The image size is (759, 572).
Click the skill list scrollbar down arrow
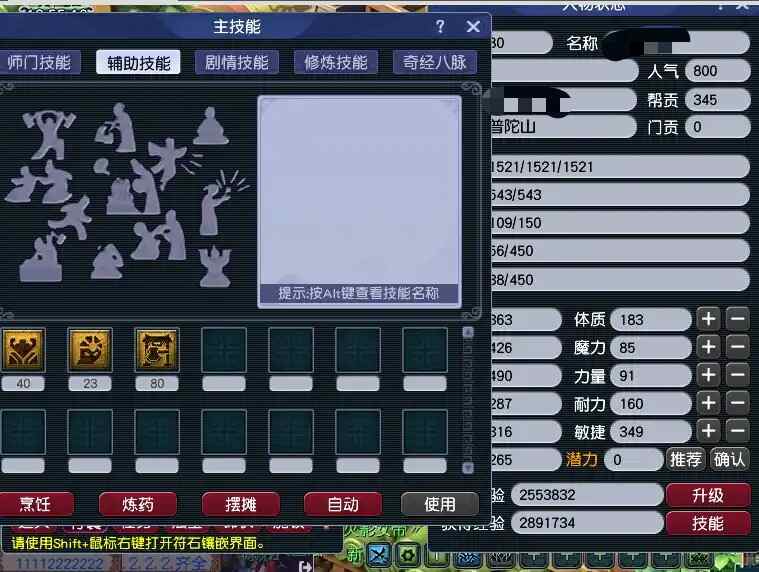point(468,467)
